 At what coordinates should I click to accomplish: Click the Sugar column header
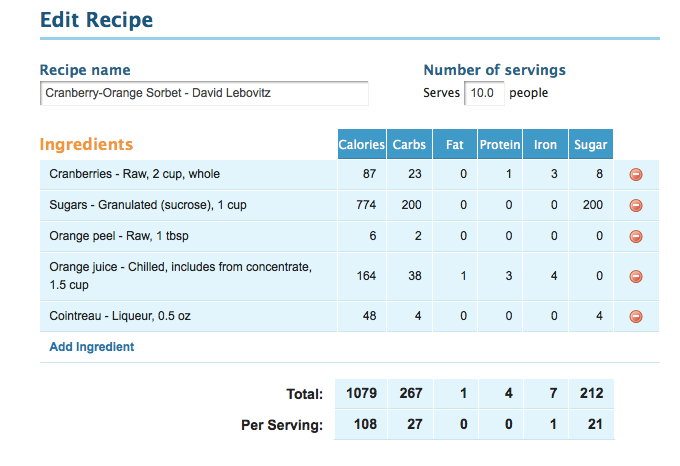(x=591, y=144)
